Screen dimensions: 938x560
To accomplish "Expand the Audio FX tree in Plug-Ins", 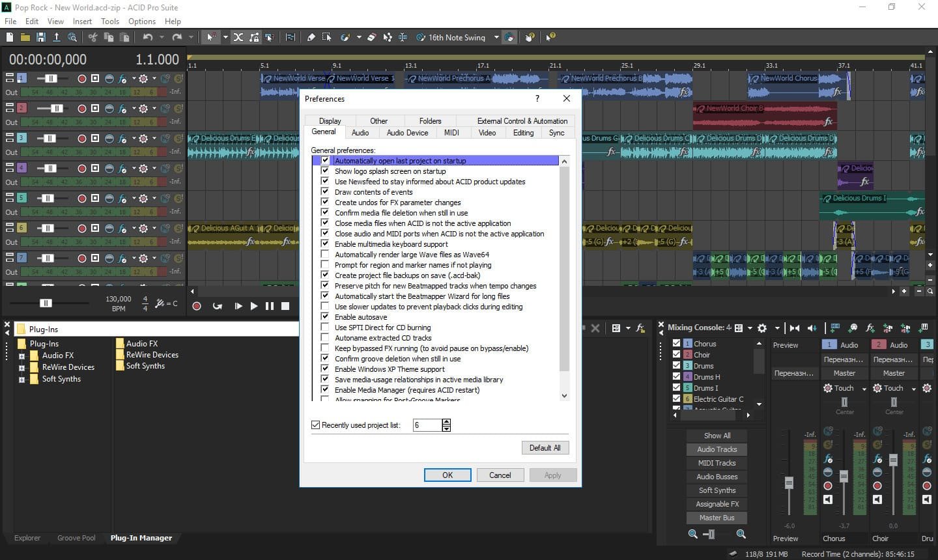I will [x=22, y=356].
